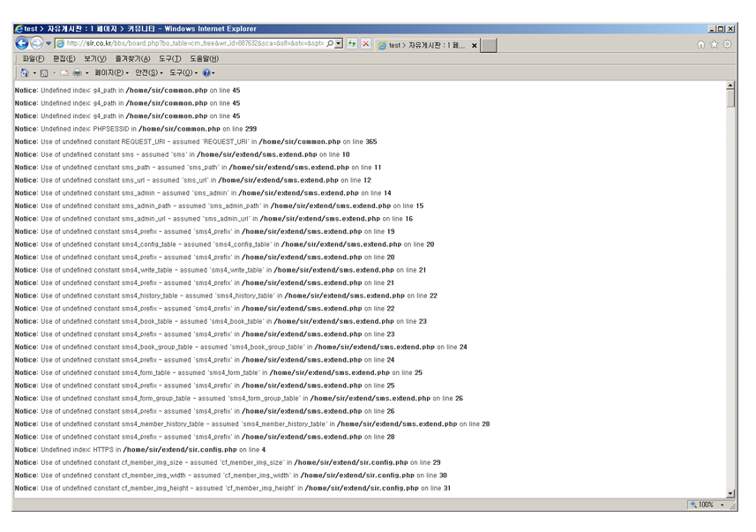Screen dimensions: 756x532
Task: Open the 도움말(H) menu
Action: click(x=204, y=58)
